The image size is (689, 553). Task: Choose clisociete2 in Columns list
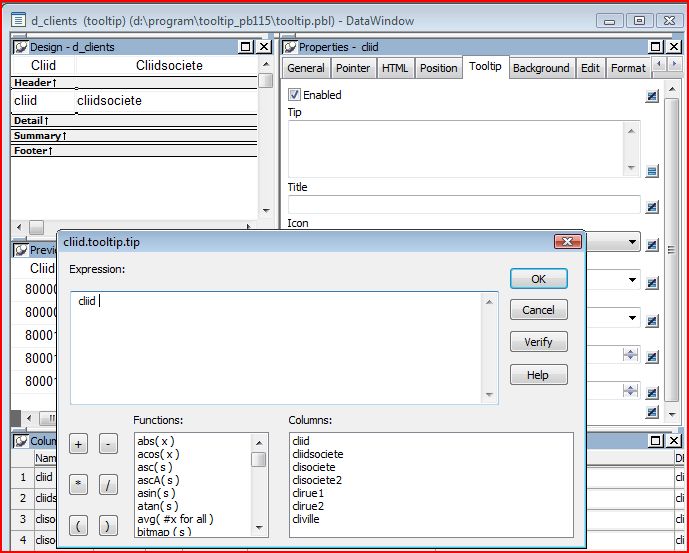click(317, 480)
